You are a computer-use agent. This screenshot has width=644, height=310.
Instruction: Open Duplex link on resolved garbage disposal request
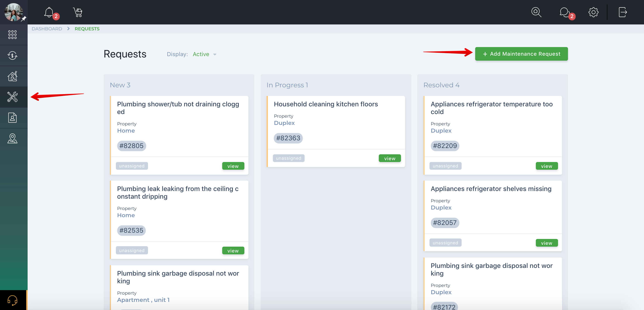(x=441, y=292)
